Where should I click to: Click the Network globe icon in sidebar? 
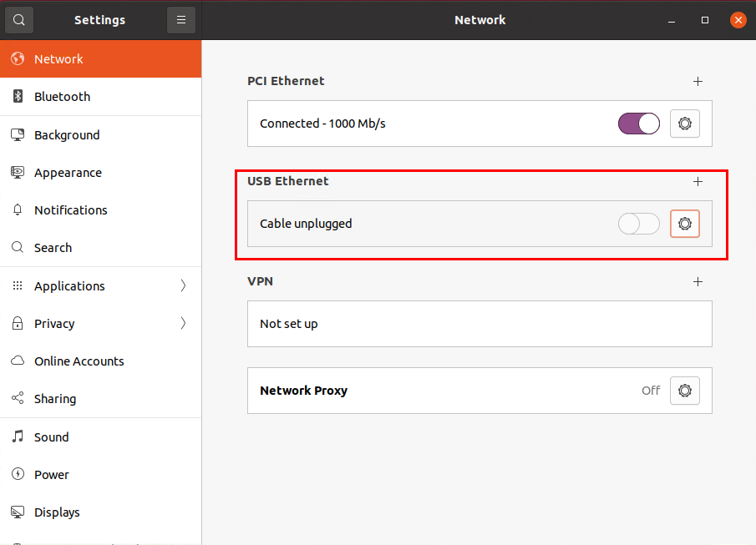18,58
